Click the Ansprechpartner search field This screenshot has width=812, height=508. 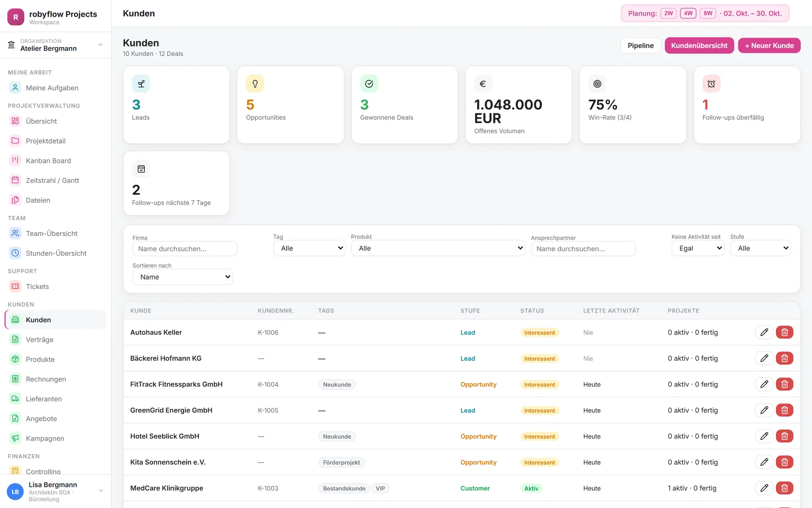coord(583,249)
